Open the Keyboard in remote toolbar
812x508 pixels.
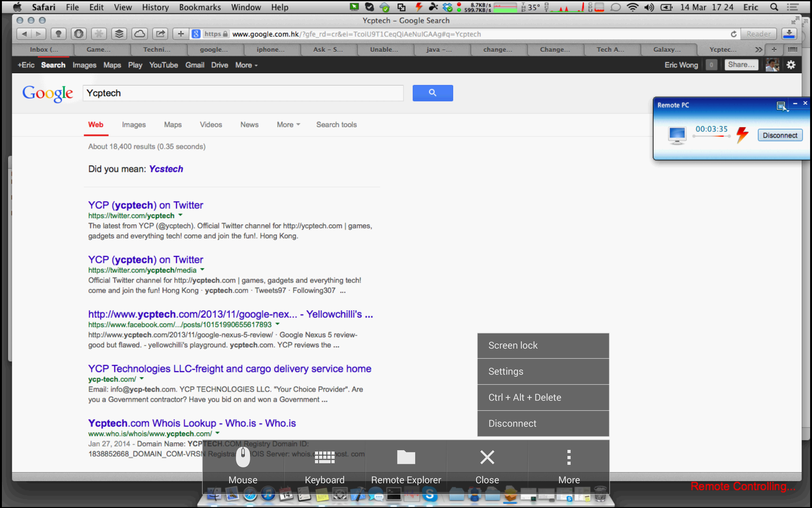[x=324, y=457]
